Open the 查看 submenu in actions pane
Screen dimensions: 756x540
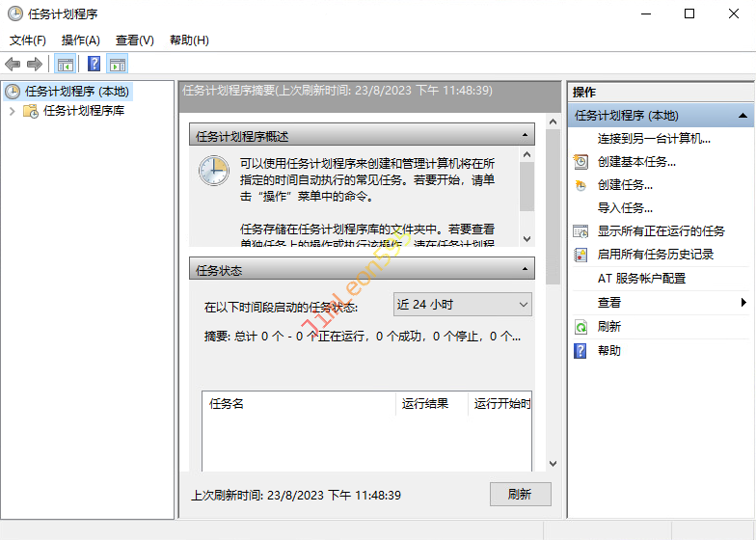[609, 303]
